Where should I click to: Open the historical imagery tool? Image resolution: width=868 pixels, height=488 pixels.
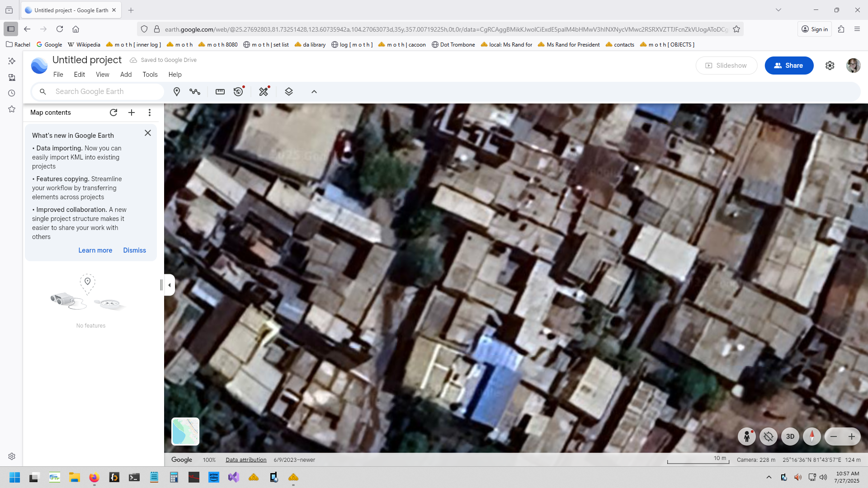coord(238,92)
